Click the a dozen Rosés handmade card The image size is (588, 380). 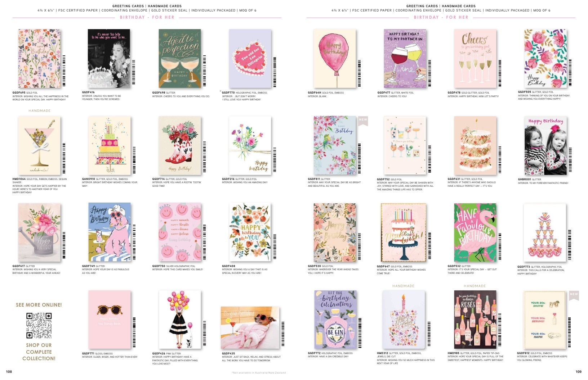coord(475,320)
